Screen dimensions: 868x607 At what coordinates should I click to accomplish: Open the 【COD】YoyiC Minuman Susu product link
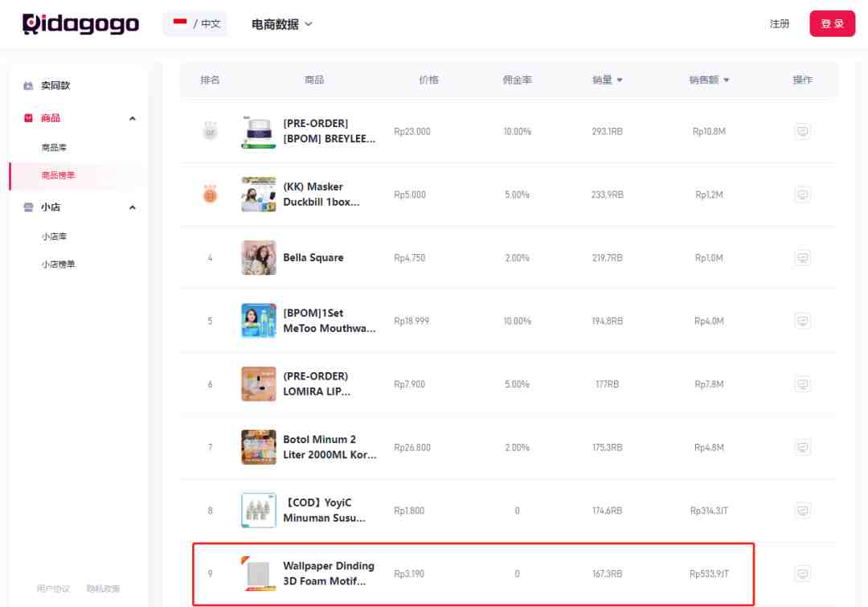click(325, 510)
